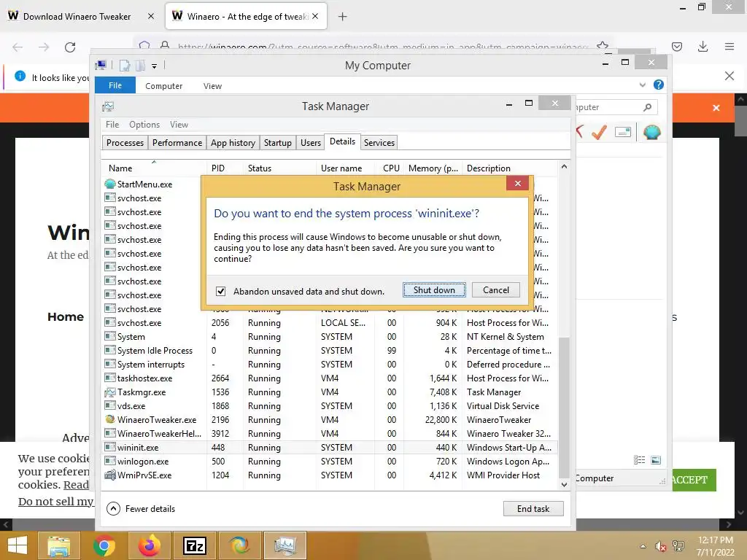Click the End task button
The height and width of the screenshot is (560, 747).
[533, 508]
